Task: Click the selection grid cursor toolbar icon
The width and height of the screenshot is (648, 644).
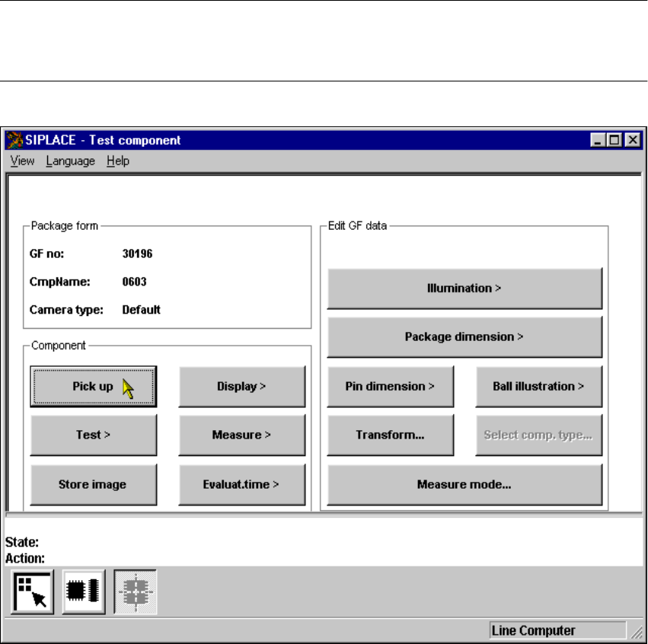Action: 32,592
